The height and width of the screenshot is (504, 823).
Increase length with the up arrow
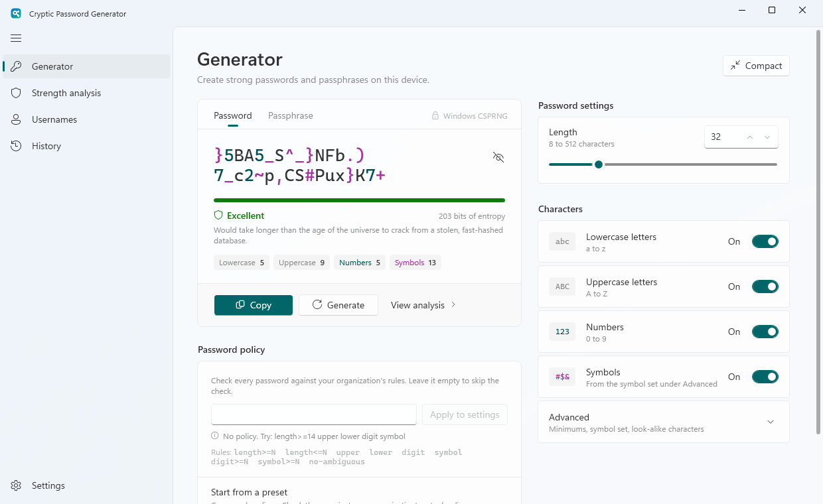750,137
